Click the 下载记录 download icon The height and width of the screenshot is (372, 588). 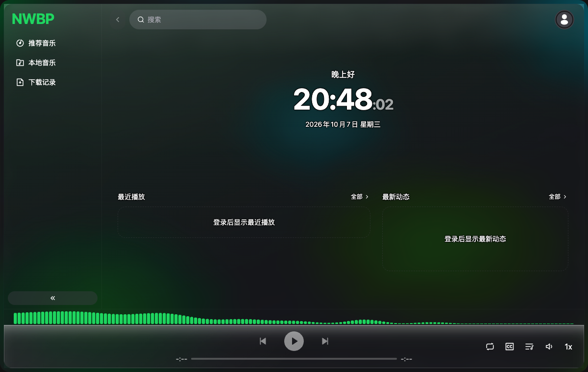(20, 82)
